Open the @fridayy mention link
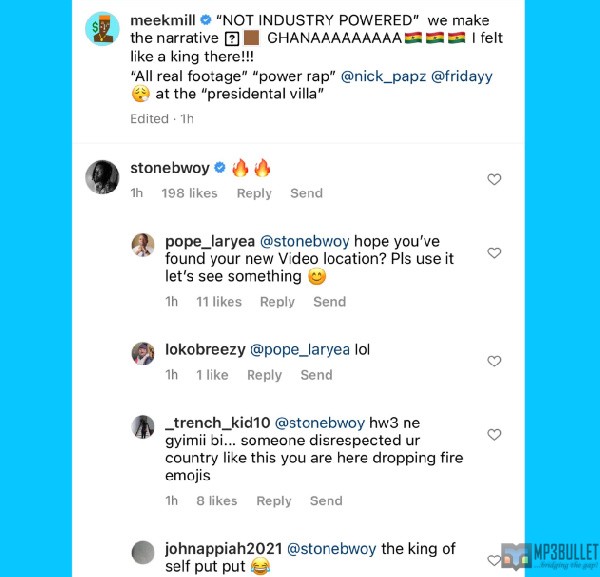This screenshot has width=600, height=577. point(461,77)
